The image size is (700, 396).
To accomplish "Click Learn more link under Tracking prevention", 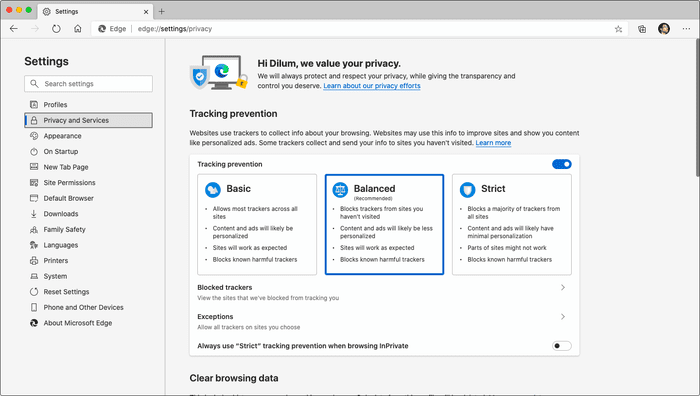I will [493, 143].
